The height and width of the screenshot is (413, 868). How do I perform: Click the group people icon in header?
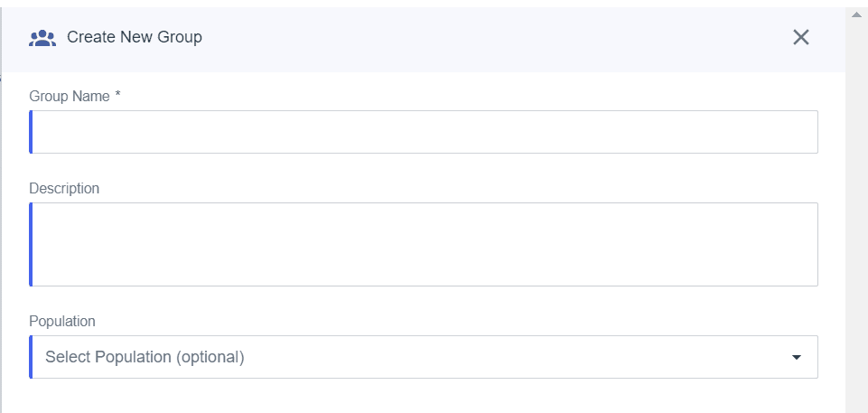click(42, 38)
